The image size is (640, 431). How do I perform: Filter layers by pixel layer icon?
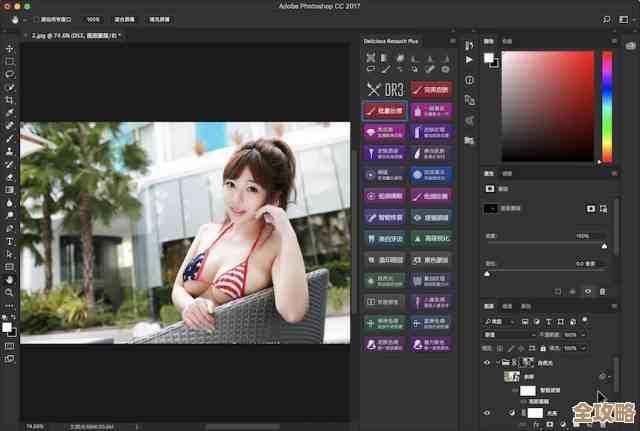coord(525,322)
